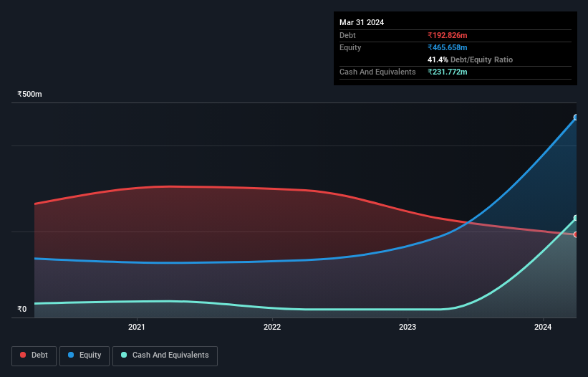This screenshot has width=588, height=377.
Task: Click the 2021 x-axis label
Action: point(137,327)
